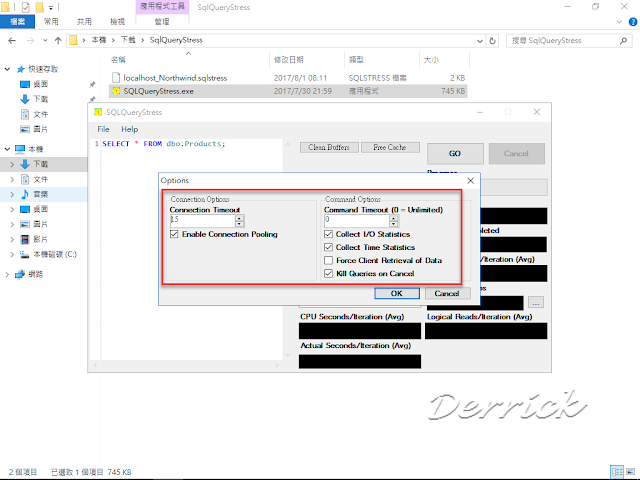
Task: Click the localhost_Northwind.sqlstress file icon
Action: pyautogui.click(x=116, y=78)
